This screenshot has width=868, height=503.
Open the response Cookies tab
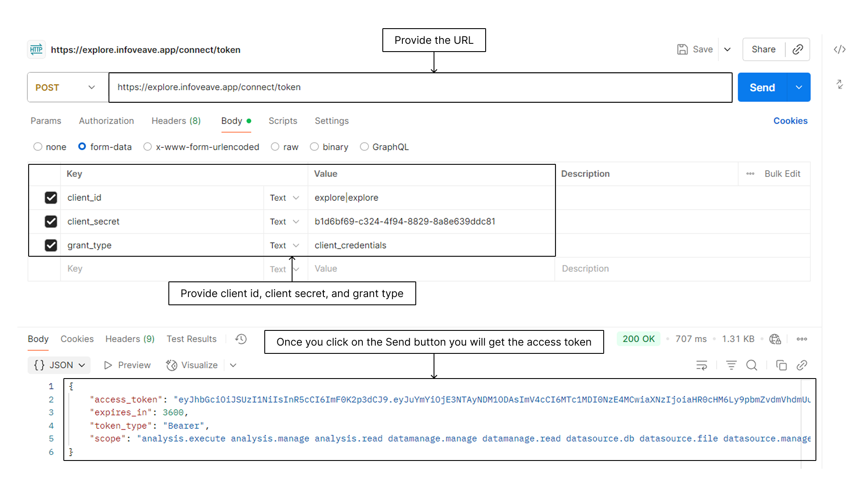coord(77,339)
